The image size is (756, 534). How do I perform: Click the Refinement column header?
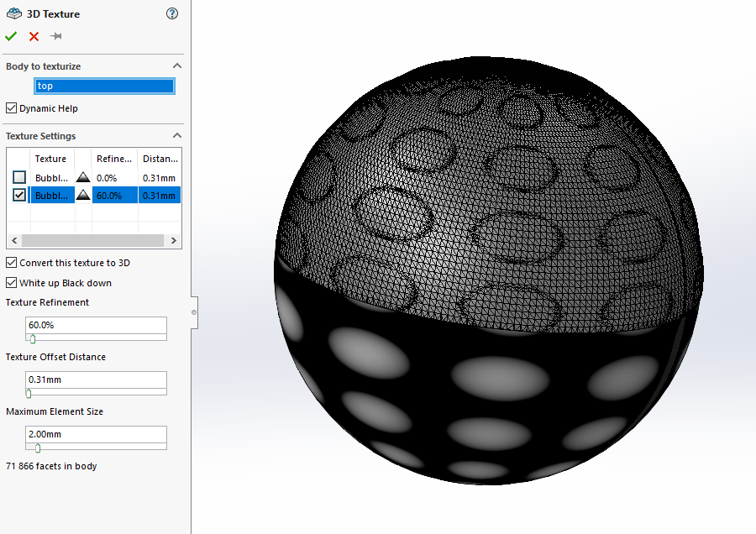[114, 159]
